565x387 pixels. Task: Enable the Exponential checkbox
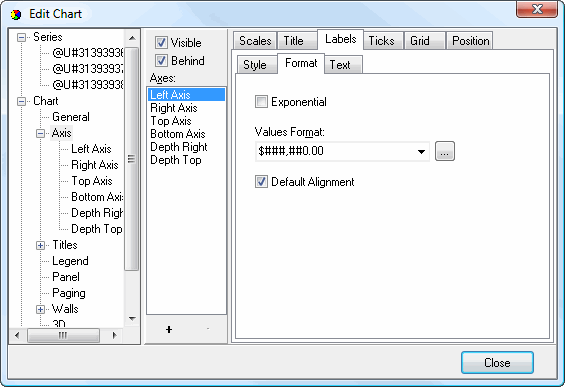(261, 102)
